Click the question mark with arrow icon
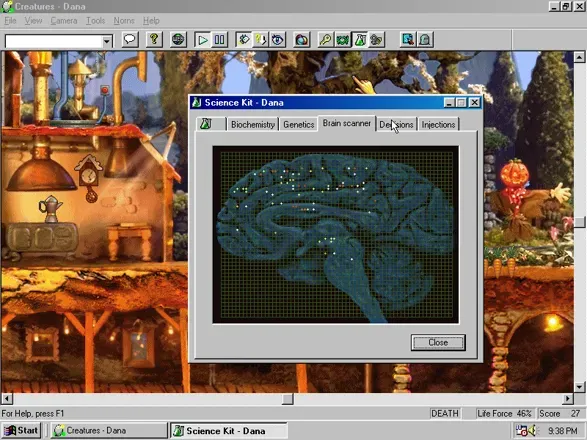Viewport: 587px width, 440px height. pos(261,39)
